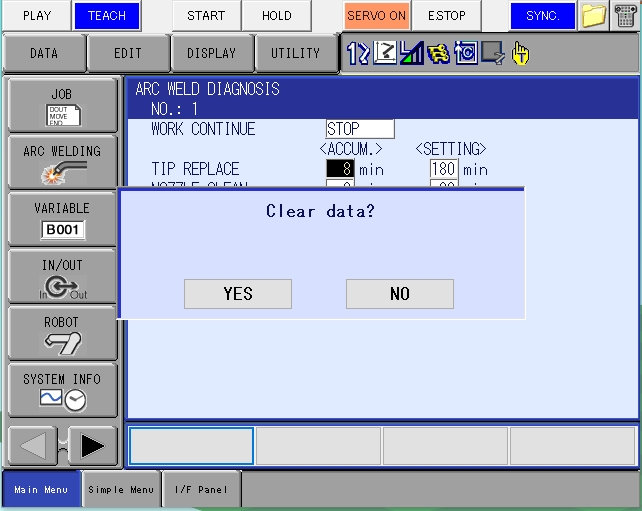Select the WORK CONTINUE STOP field
The image size is (642, 511).
point(360,129)
